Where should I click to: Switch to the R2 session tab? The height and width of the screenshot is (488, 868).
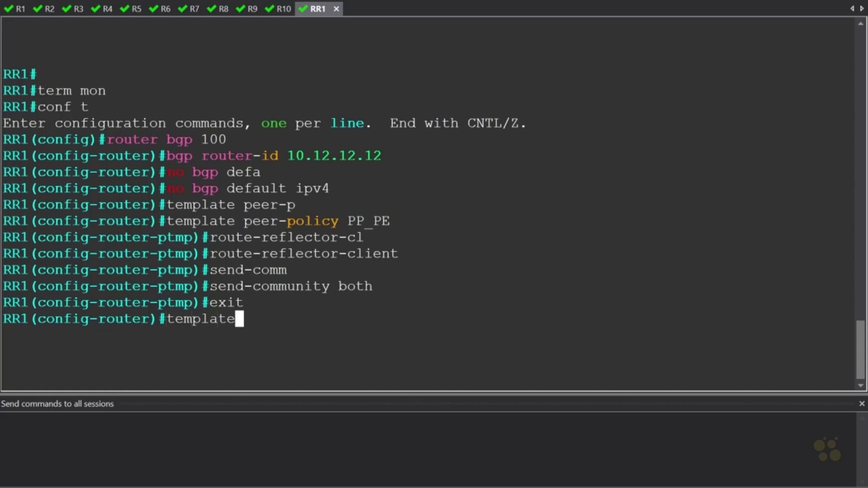coord(44,9)
